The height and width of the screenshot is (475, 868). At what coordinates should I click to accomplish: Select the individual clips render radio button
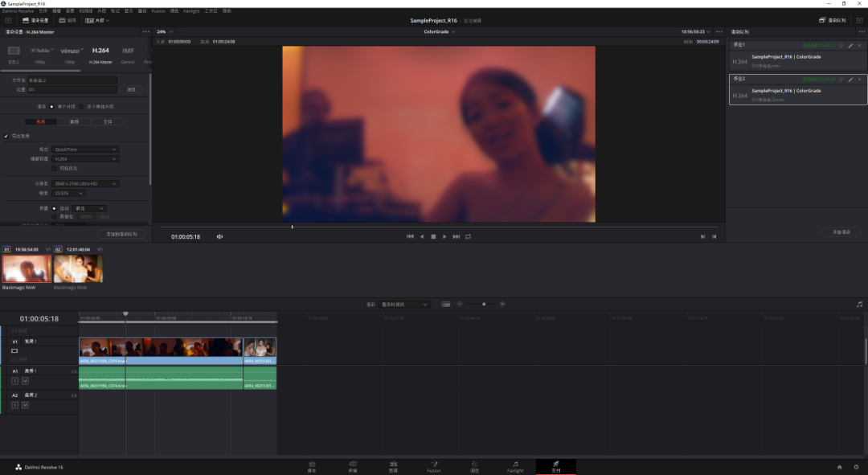(81, 106)
